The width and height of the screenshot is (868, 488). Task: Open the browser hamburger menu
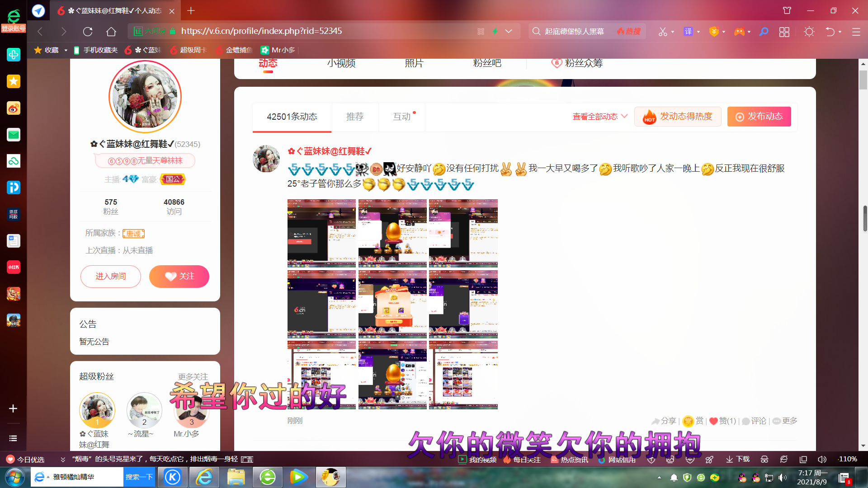(856, 32)
